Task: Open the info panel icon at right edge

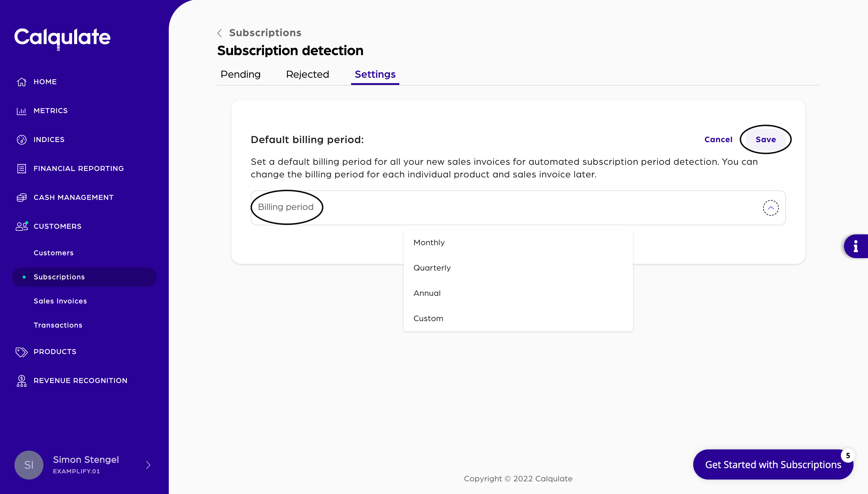Action: pos(855,246)
